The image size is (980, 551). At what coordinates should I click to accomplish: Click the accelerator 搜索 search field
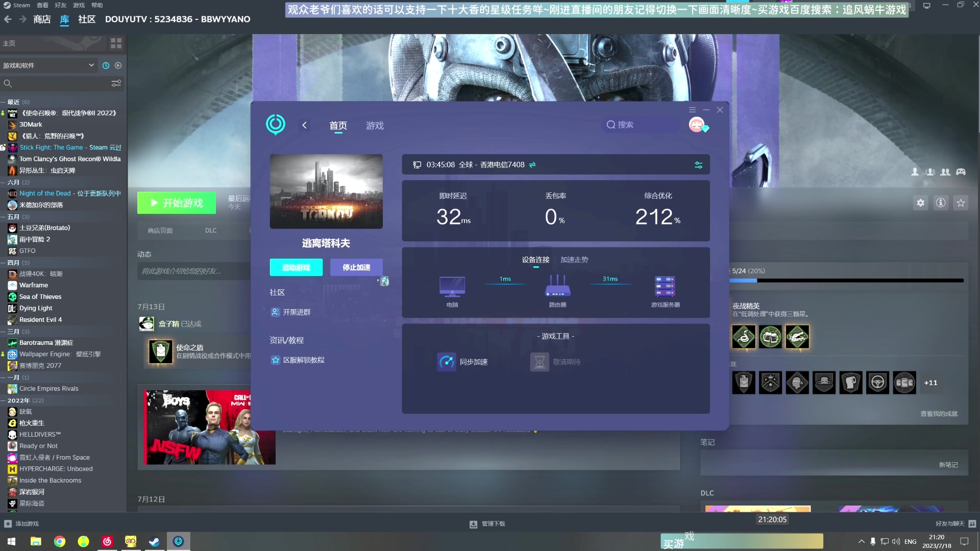pyautogui.click(x=641, y=125)
